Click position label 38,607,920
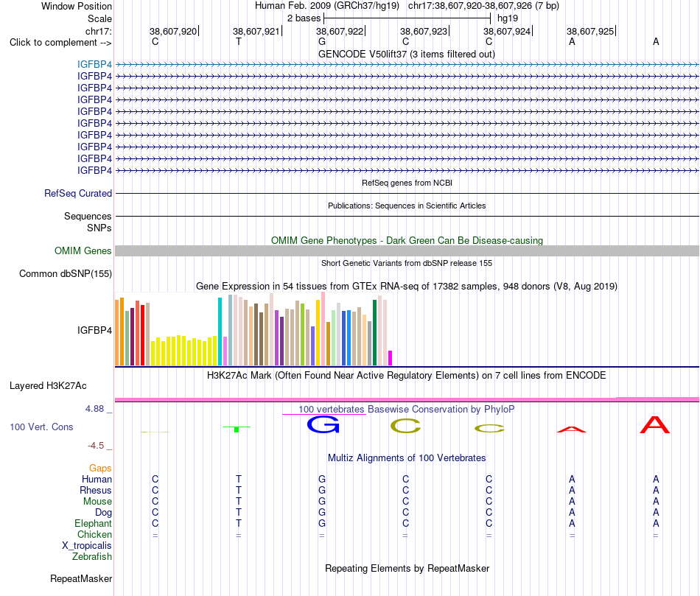The image size is (700, 596). coord(172,31)
